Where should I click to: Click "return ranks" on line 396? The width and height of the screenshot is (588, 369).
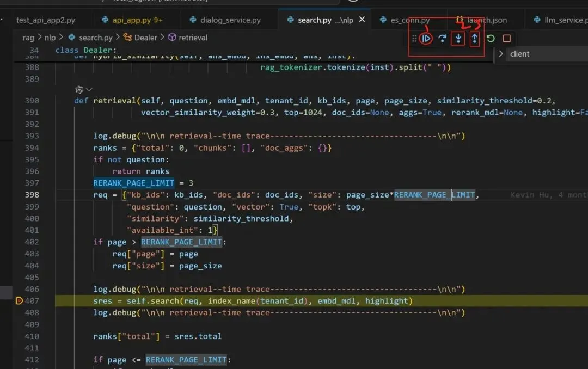pos(140,171)
